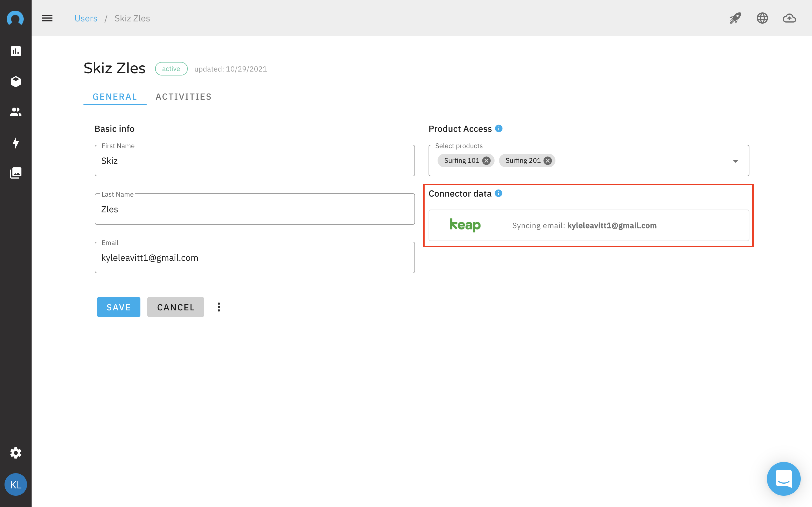812x507 pixels.
Task: Open the hamburger menu
Action: (x=47, y=18)
